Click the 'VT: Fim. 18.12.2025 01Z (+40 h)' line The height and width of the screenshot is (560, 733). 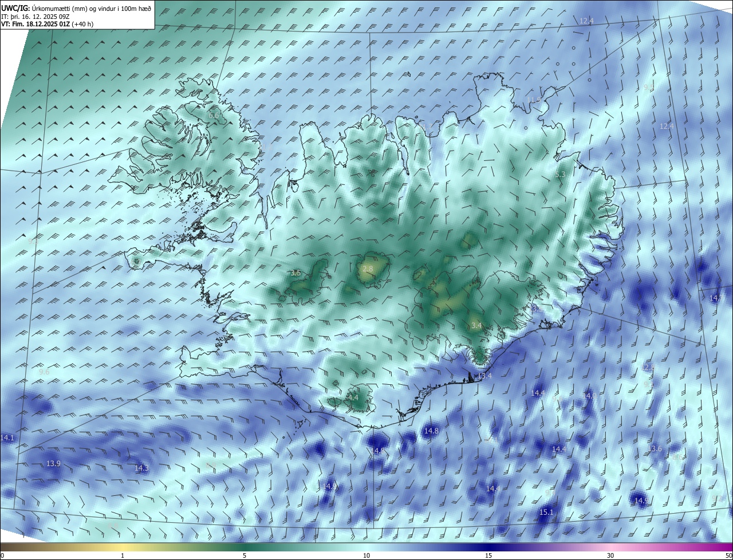coord(47,24)
